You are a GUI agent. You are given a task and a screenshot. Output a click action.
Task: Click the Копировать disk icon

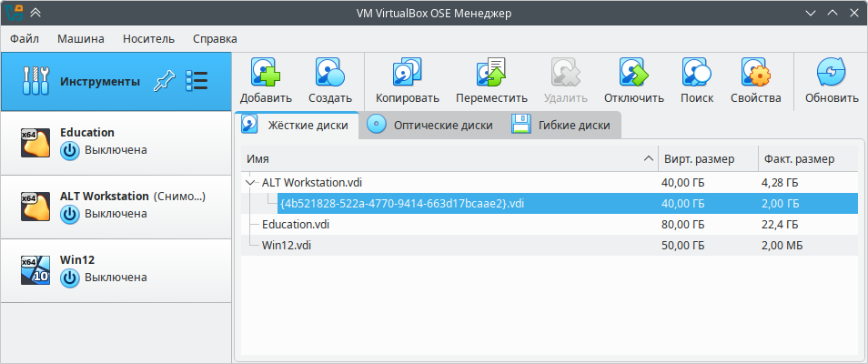[x=408, y=72]
